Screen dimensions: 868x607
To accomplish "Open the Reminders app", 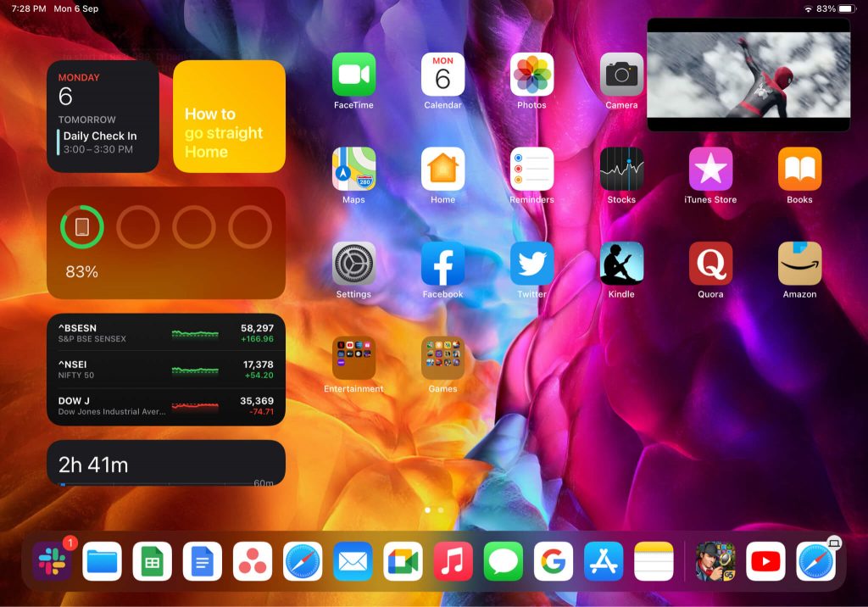I will tap(532, 169).
